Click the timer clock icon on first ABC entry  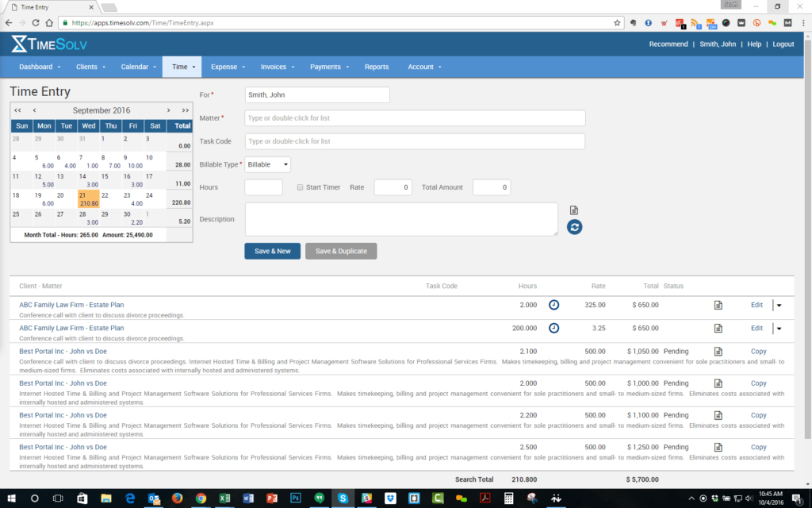(x=553, y=305)
